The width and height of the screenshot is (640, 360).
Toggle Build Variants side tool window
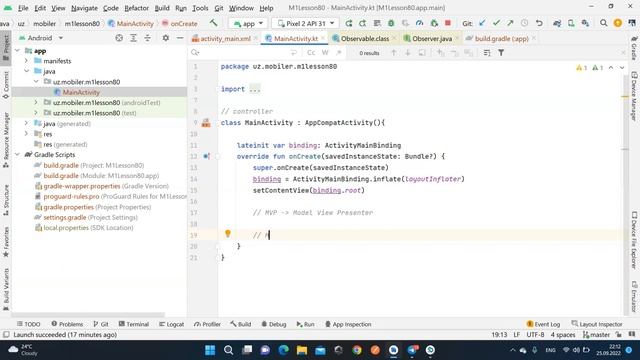[x=6, y=289]
